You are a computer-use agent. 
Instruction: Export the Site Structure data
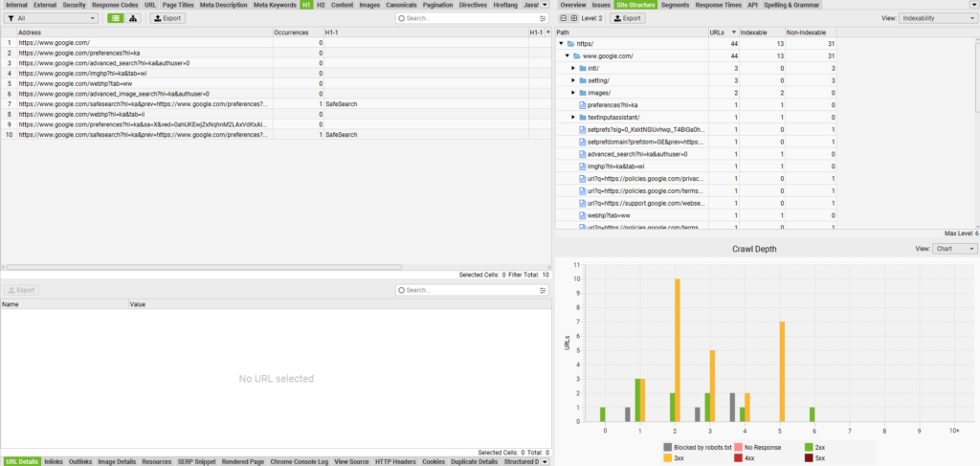(x=628, y=19)
